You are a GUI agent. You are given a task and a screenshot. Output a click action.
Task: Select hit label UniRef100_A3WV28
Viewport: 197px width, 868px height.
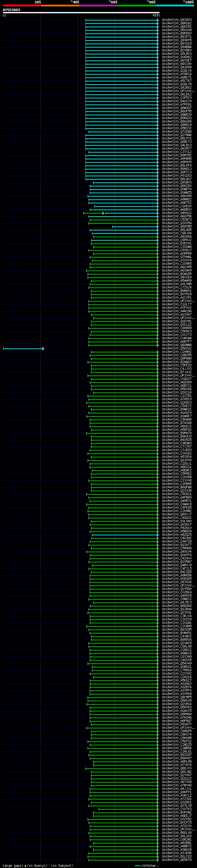coord(177,850)
